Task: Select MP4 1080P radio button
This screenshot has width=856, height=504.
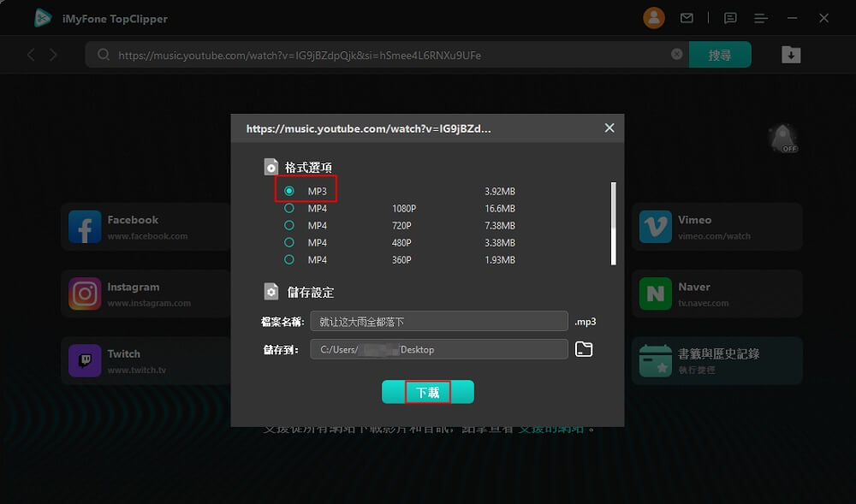Action: [x=289, y=209]
